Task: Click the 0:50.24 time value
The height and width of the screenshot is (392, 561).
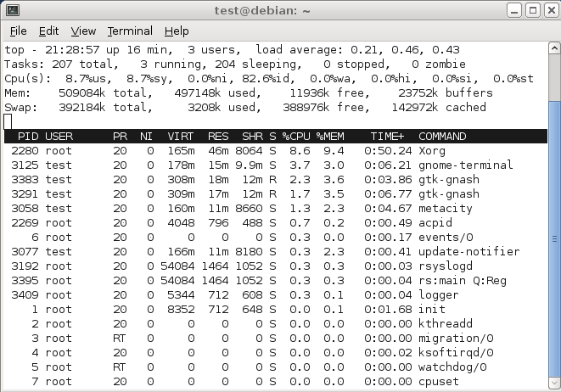Action: click(388, 151)
